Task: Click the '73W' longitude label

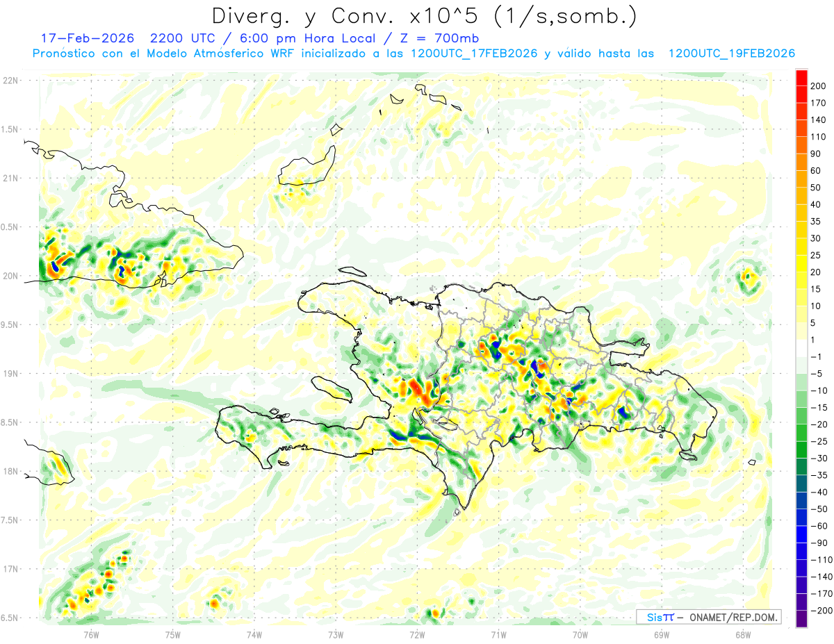Action: [336, 634]
